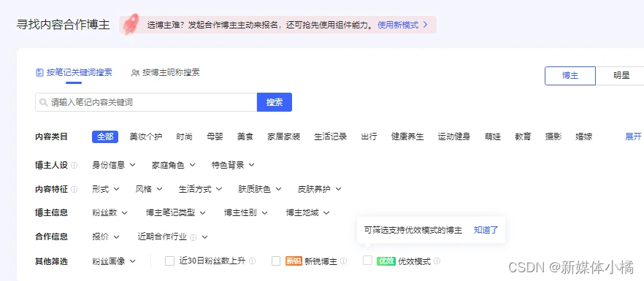
Task: Click the 请输入笔记内容关键词 search field
Action: coord(146,102)
